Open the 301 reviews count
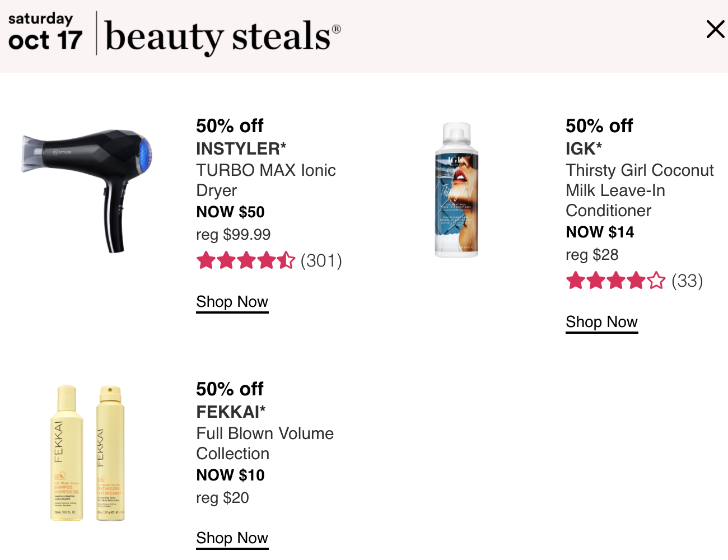Image resolution: width=728 pixels, height=560 pixels. click(321, 261)
